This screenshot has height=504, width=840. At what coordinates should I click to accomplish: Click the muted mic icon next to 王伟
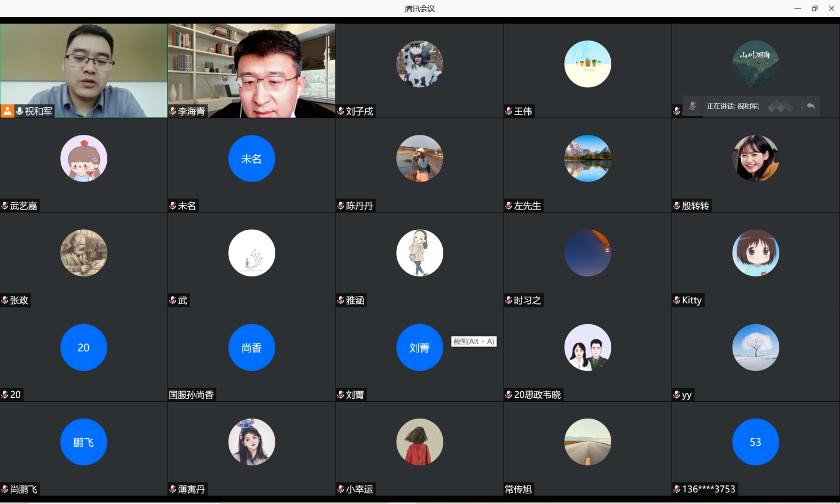[509, 111]
